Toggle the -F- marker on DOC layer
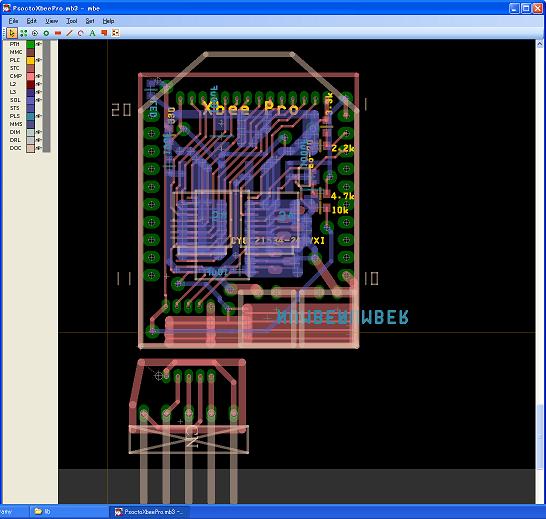546x519 pixels. point(39,148)
